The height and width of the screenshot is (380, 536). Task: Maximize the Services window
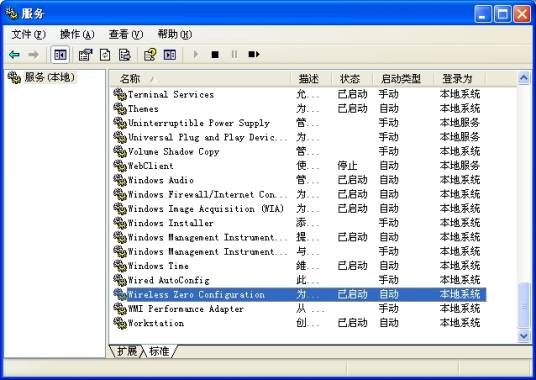[502, 14]
